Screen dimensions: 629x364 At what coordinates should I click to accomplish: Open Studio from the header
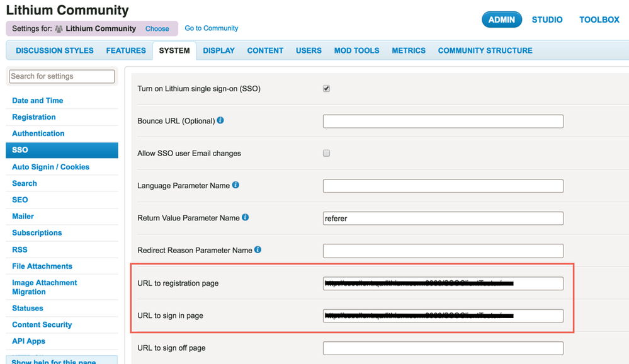(x=547, y=20)
